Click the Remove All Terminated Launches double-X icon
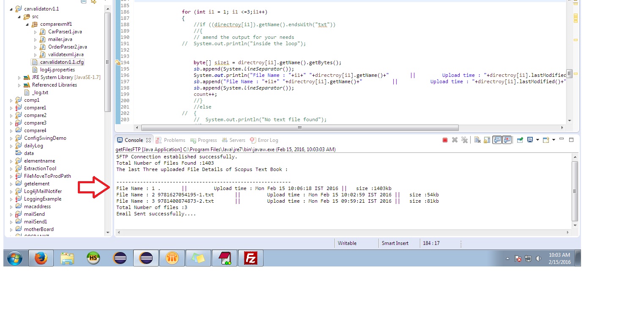The height and width of the screenshot is (326, 644). coord(464,140)
